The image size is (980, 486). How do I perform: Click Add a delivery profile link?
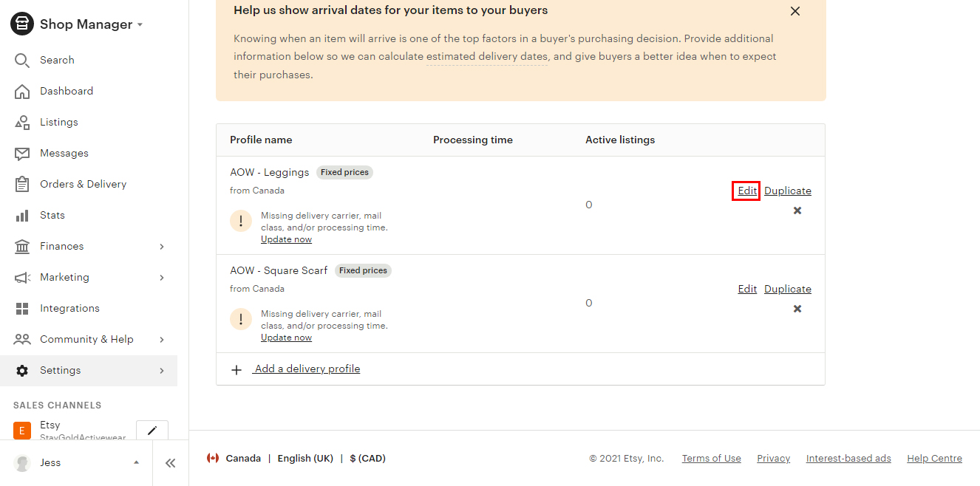point(307,369)
